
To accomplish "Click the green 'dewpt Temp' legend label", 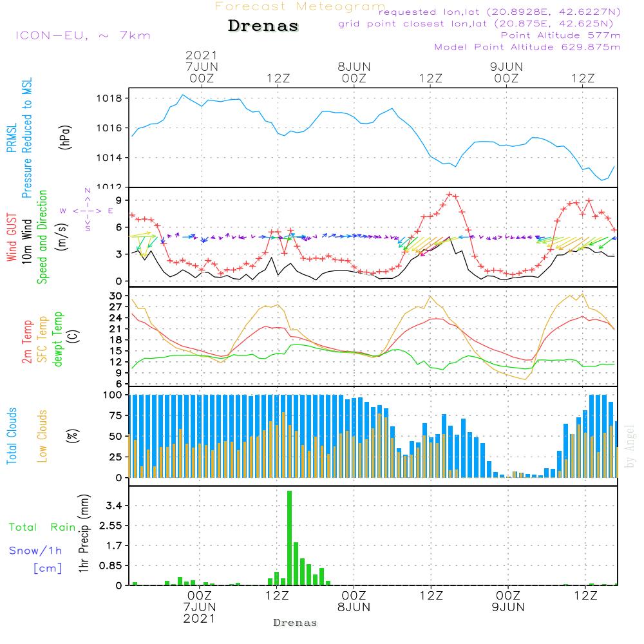I will point(57,339).
